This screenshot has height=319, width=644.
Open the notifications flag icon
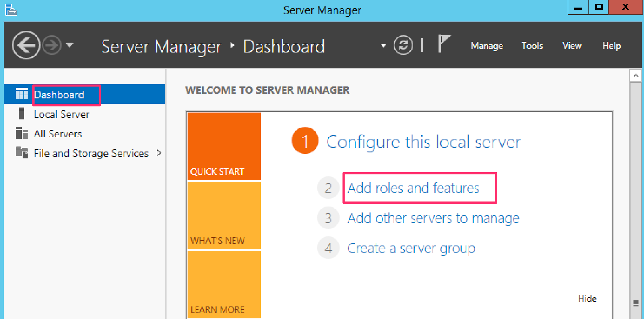pyautogui.click(x=444, y=43)
